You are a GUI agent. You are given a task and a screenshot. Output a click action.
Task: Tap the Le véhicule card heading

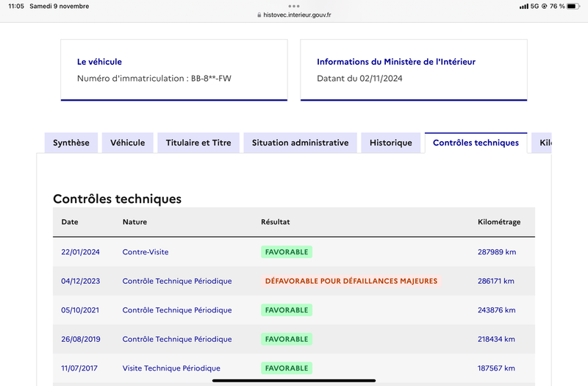click(x=99, y=62)
